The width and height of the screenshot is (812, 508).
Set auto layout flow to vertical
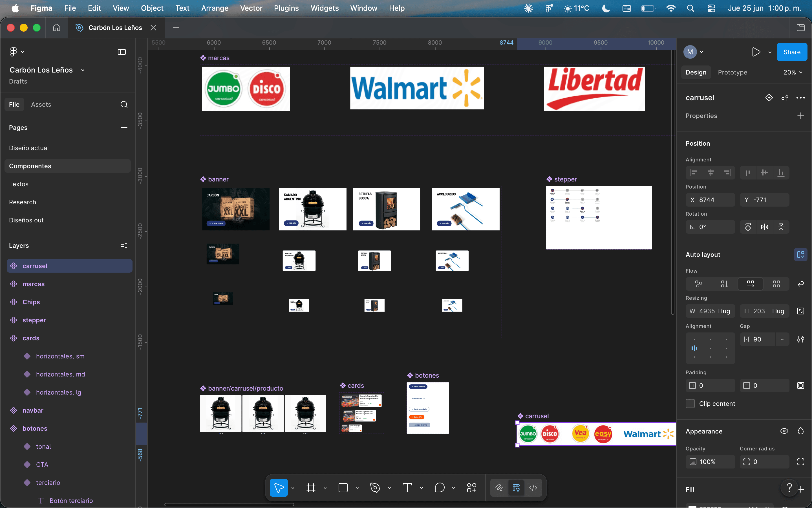[724, 284]
